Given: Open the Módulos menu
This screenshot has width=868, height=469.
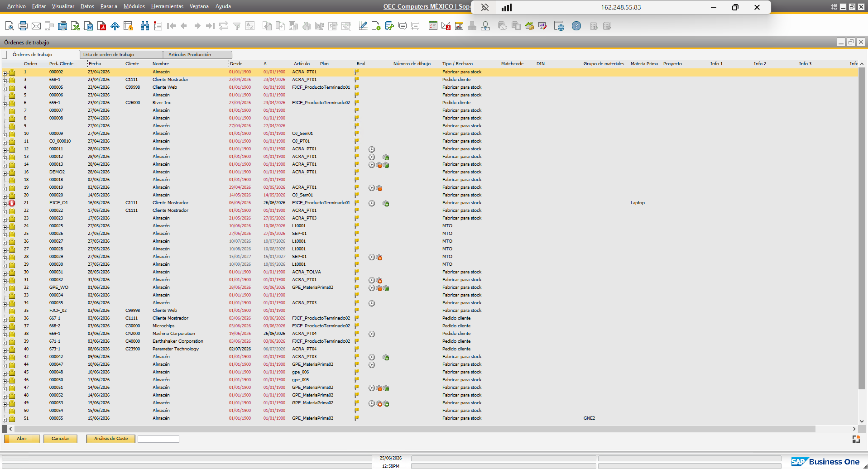Looking at the screenshot, I should point(134,6).
